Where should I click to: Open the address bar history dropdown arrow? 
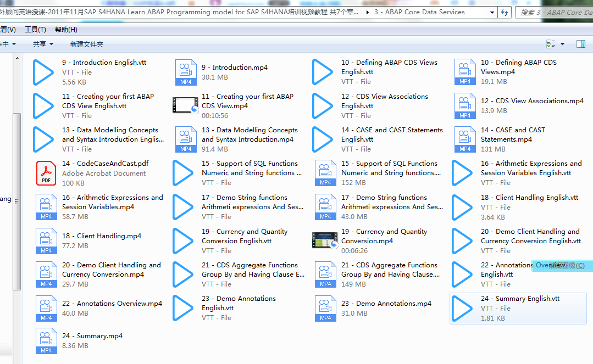(492, 13)
